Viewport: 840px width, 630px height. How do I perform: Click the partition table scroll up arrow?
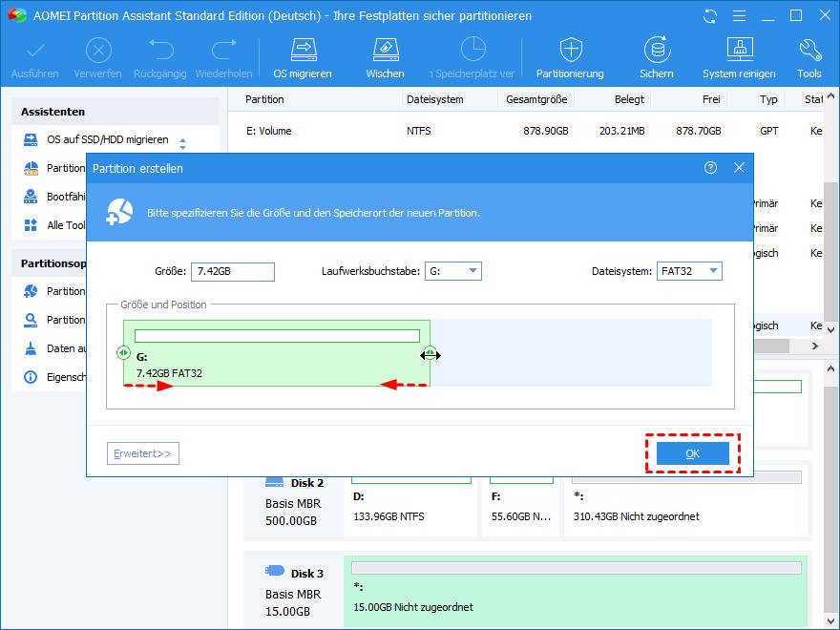(830, 96)
